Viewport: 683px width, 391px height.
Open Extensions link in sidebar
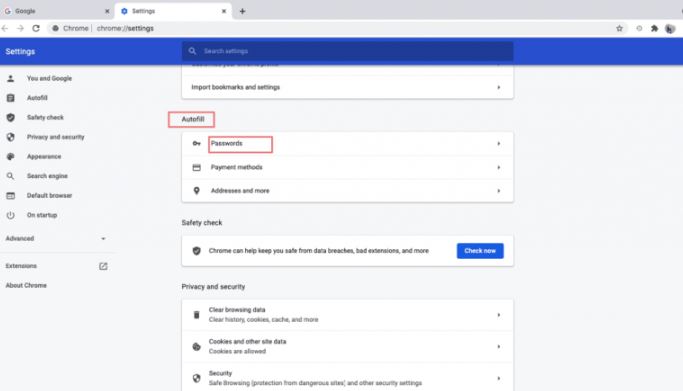click(21, 266)
